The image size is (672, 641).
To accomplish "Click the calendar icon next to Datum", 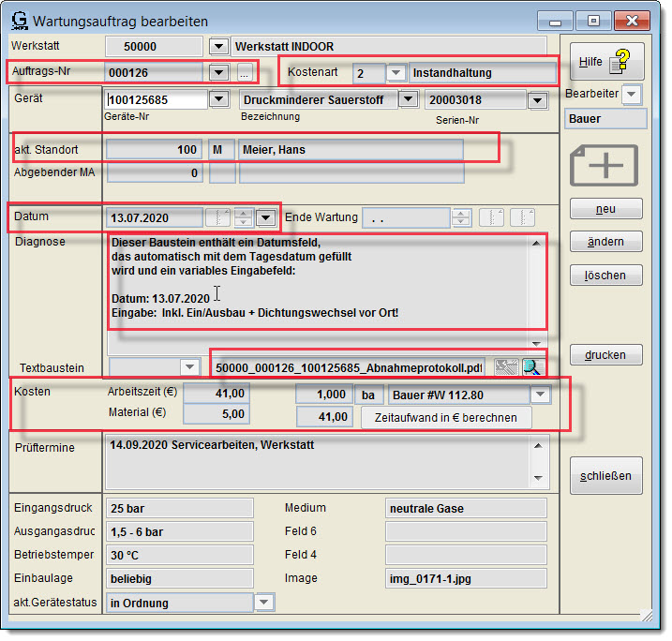I will [217, 217].
